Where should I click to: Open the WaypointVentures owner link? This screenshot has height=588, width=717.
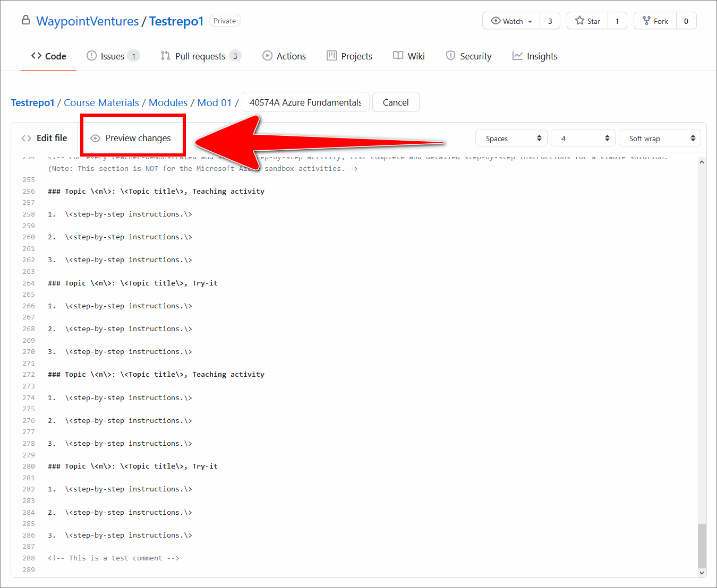(88, 21)
